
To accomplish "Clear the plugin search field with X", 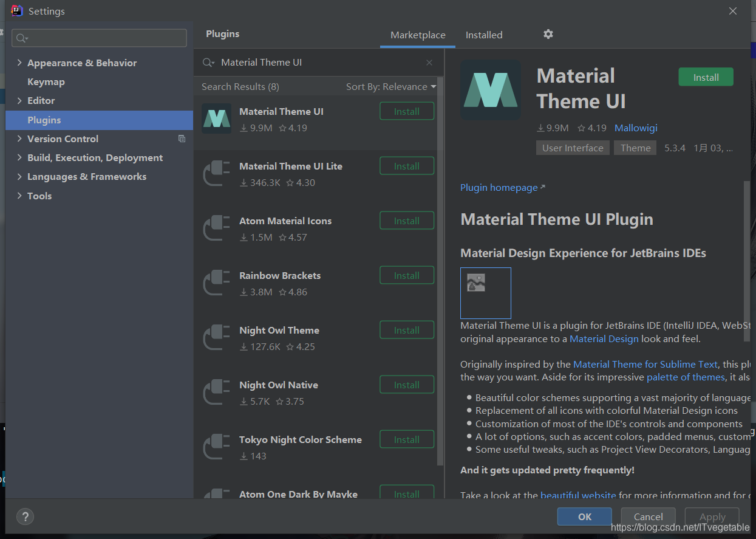I will (429, 63).
